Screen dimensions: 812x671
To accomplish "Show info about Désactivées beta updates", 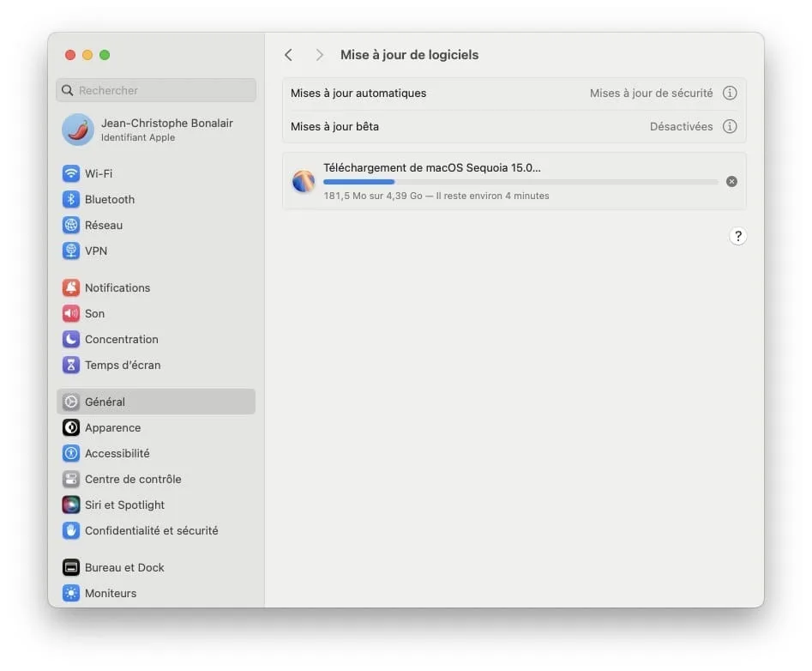I will pyautogui.click(x=730, y=126).
